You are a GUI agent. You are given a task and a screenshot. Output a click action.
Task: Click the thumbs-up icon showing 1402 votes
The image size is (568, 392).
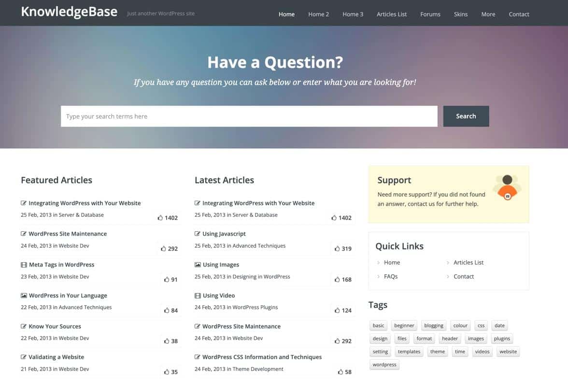(x=159, y=218)
